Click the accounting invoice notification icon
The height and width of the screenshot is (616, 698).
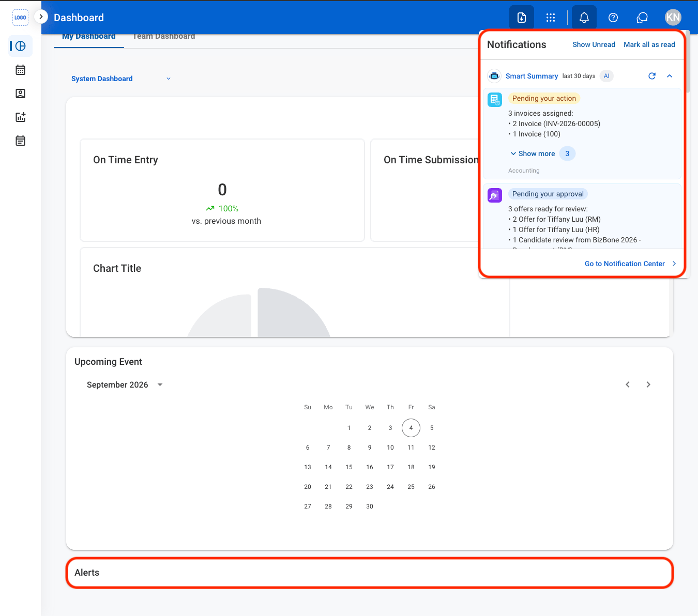click(x=495, y=100)
